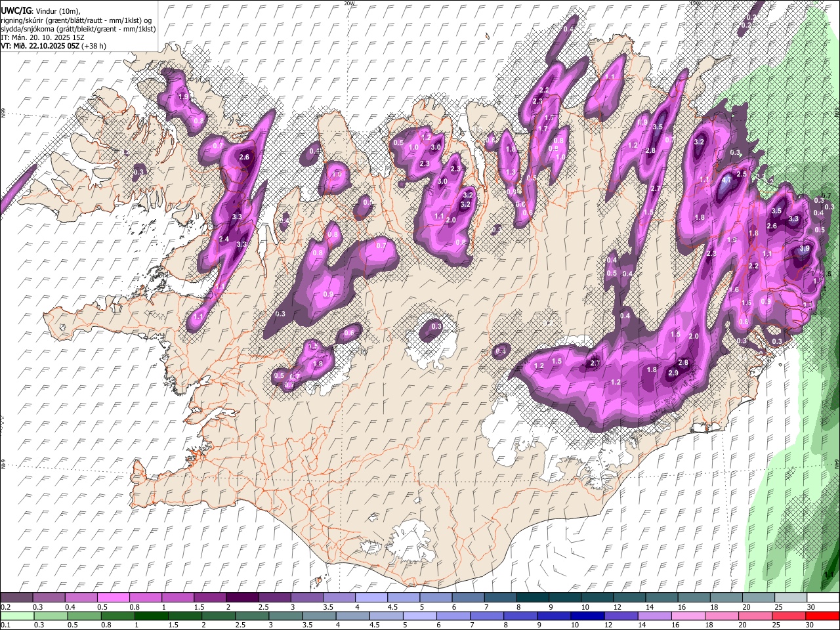
Task: Click the 0.1 label in the lower legend row
Action: click(x=5, y=625)
